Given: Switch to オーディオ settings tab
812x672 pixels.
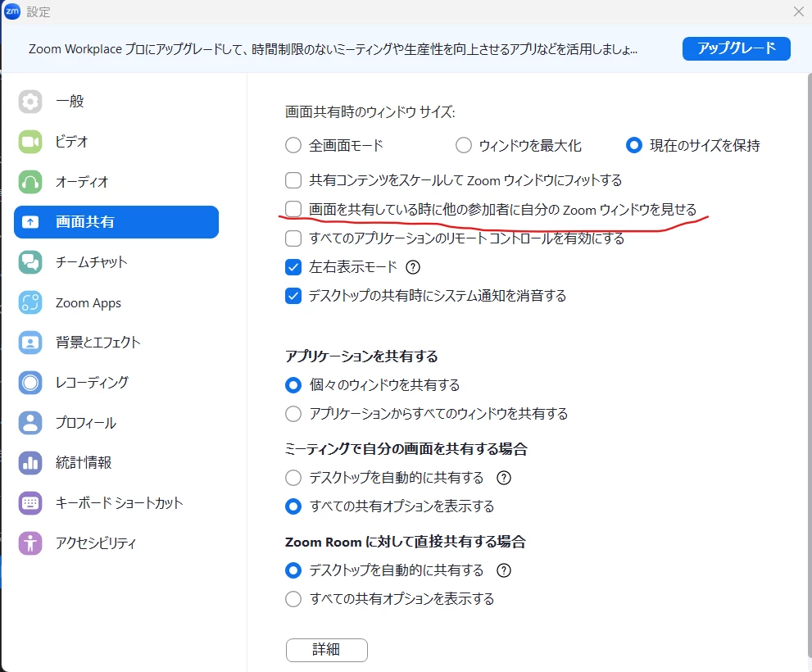Looking at the screenshot, I should (x=116, y=182).
